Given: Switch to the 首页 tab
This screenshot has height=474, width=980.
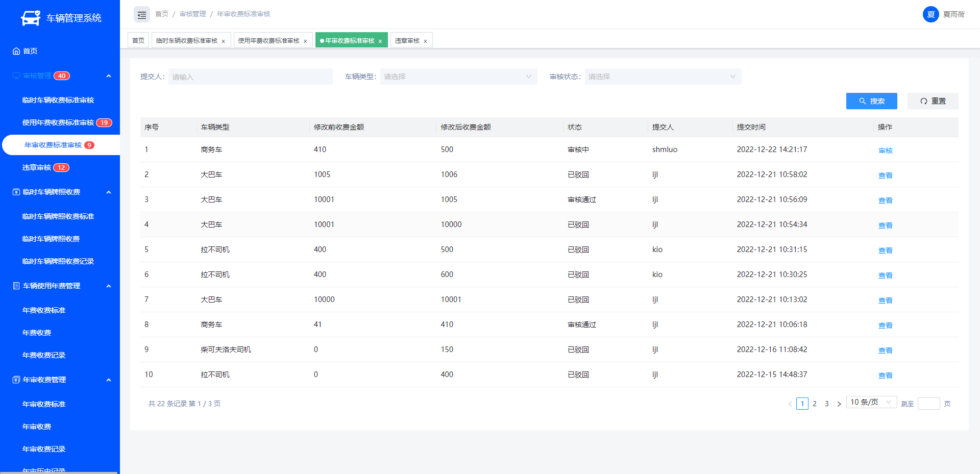Looking at the screenshot, I should (138, 40).
